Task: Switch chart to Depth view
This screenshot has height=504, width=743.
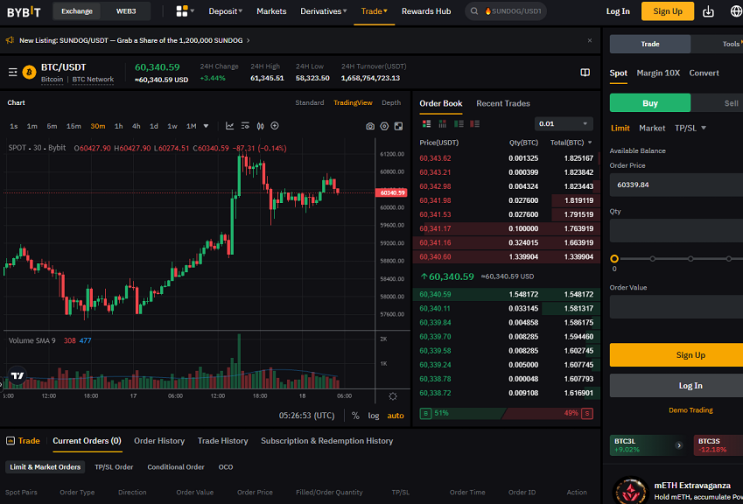Action: click(391, 103)
